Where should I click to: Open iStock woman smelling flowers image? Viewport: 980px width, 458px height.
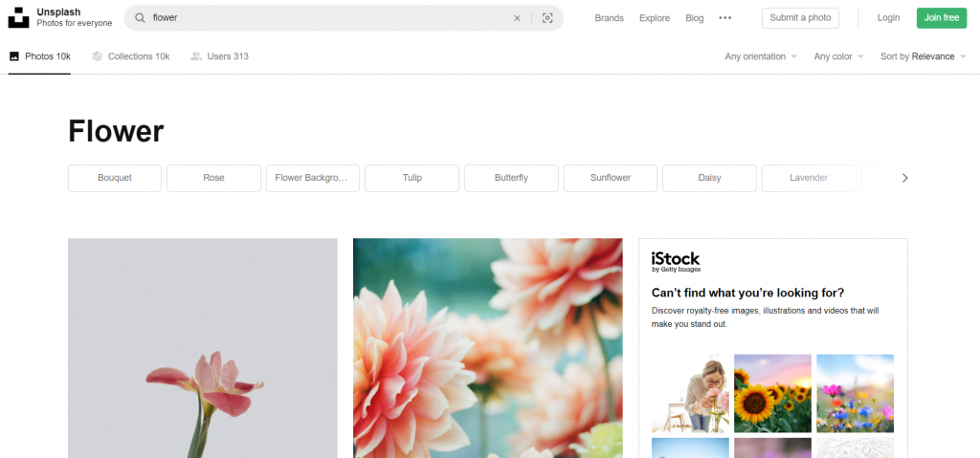tap(690, 394)
